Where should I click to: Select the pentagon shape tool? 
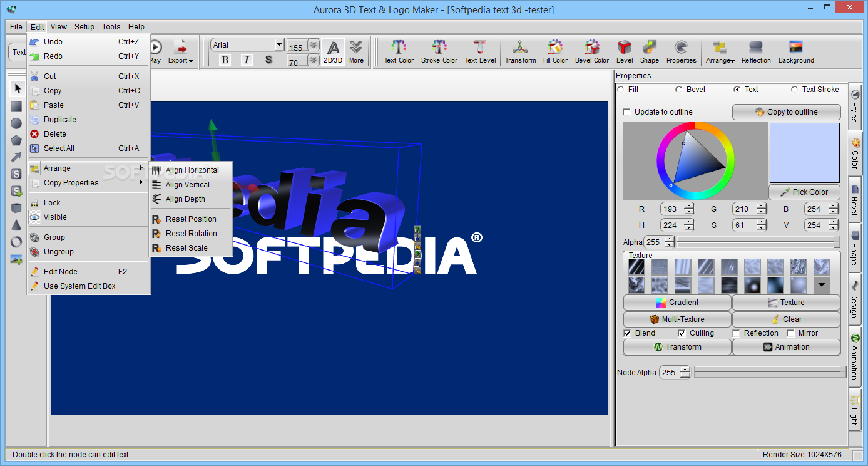pos(17,140)
